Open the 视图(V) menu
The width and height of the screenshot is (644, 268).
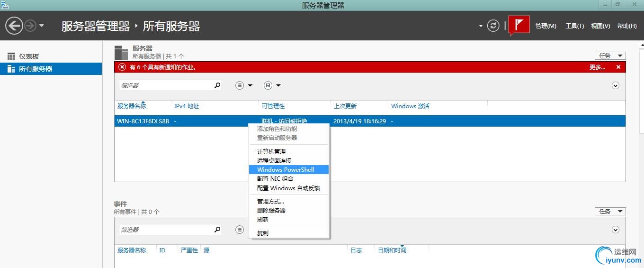tap(600, 26)
